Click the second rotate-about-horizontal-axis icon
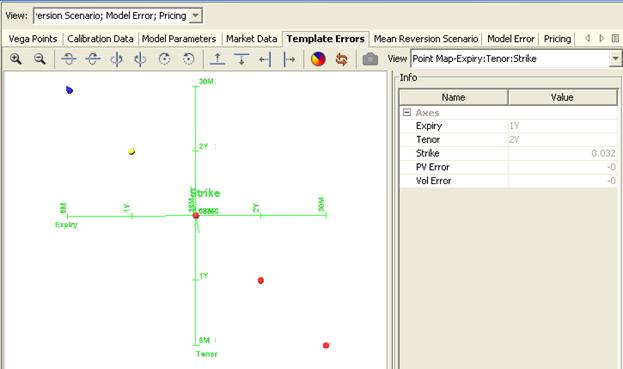The height and width of the screenshot is (369, 623). [x=93, y=59]
